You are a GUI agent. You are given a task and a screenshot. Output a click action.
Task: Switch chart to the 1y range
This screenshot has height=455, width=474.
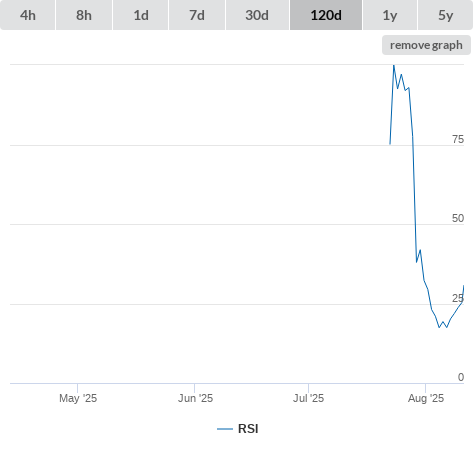pyautogui.click(x=390, y=15)
